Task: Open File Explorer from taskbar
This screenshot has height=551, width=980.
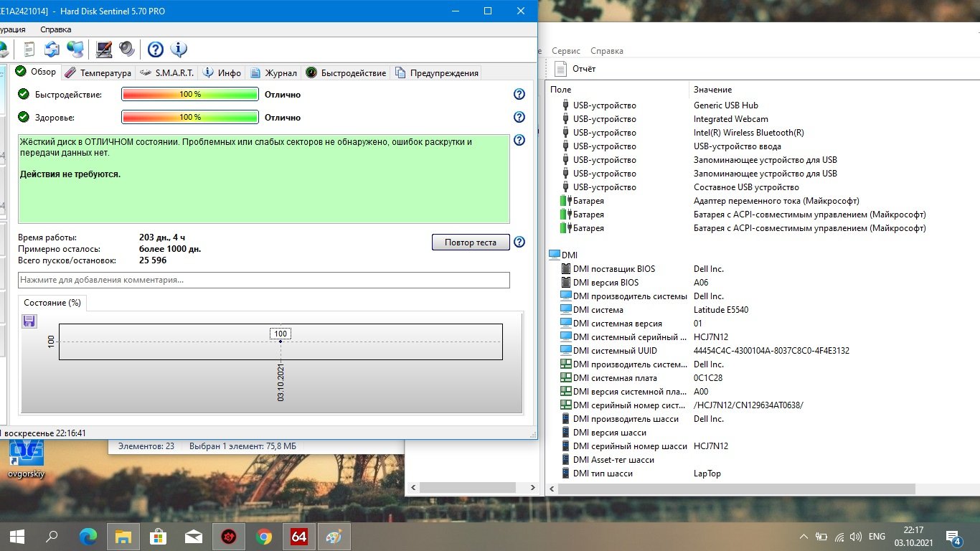Action: click(123, 536)
